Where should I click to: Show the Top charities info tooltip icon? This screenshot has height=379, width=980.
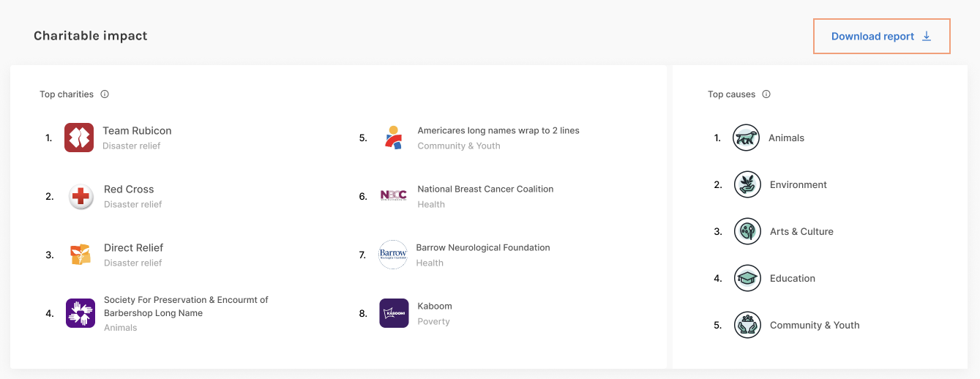pyautogui.click(x=105, y=94)
